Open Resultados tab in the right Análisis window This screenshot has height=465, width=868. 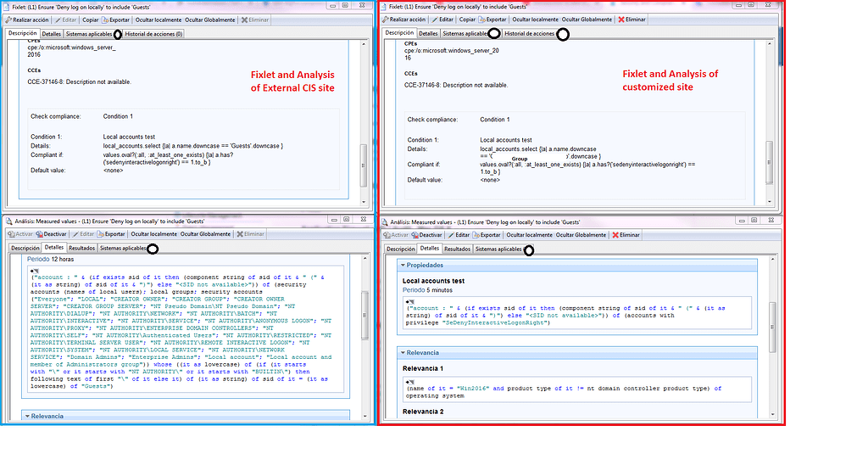[x=457, y=249]
